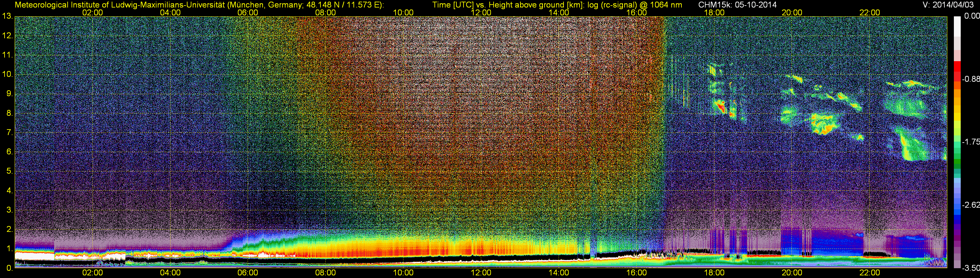
Task: Click the -3.50 value on the color scale
Action: (971, 269)
